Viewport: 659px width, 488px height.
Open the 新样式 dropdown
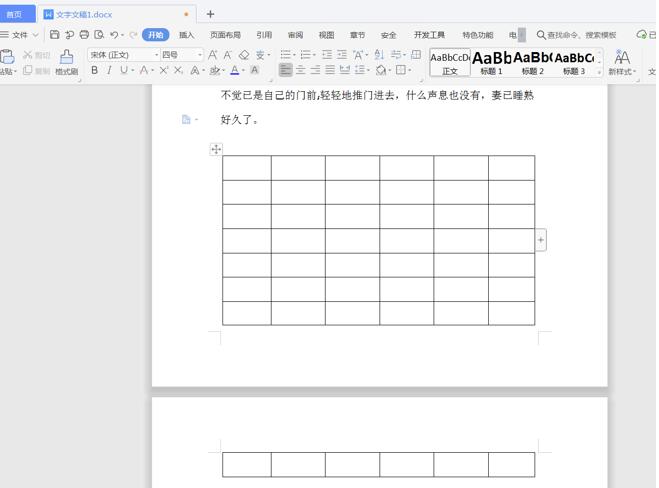click(622, 62)
